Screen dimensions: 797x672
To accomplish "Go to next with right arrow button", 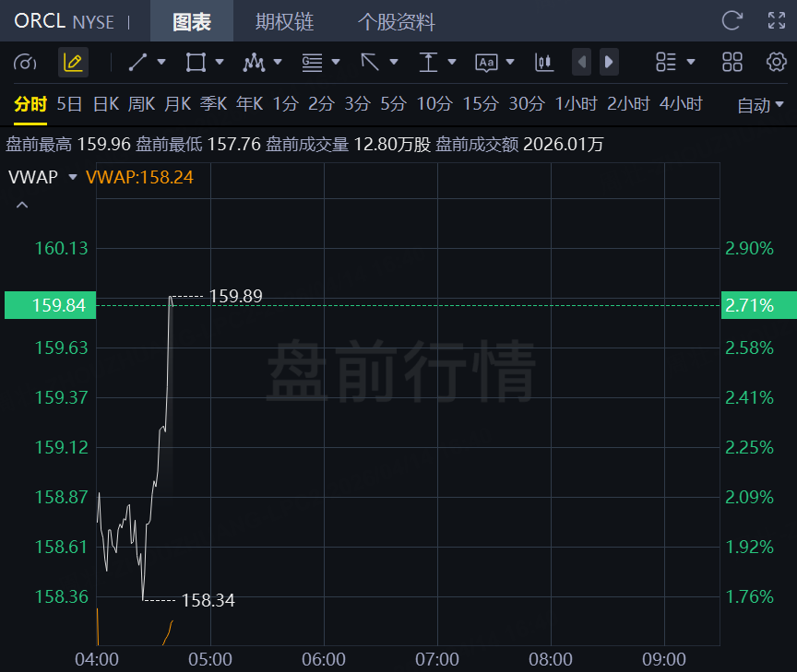I will point(609,62).
